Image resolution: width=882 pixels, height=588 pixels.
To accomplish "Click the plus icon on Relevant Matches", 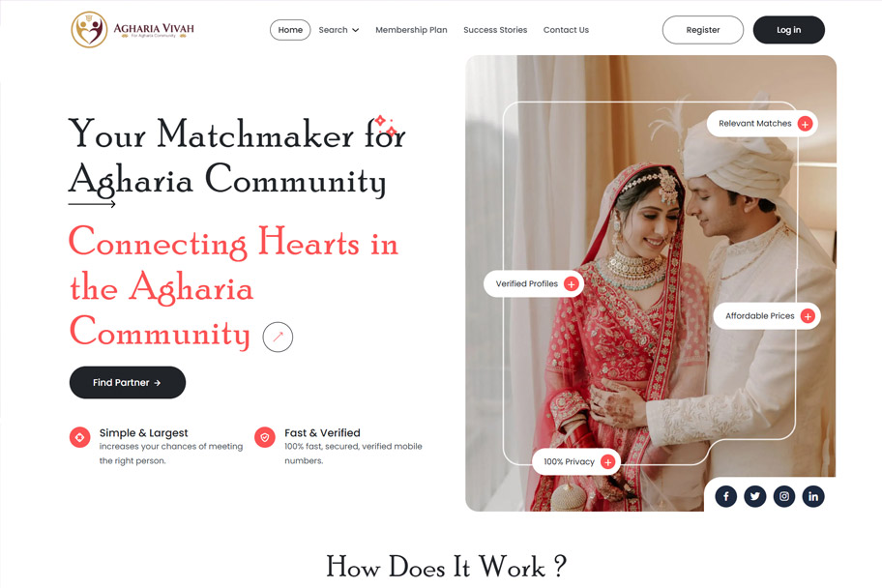I will coord(805,124).
